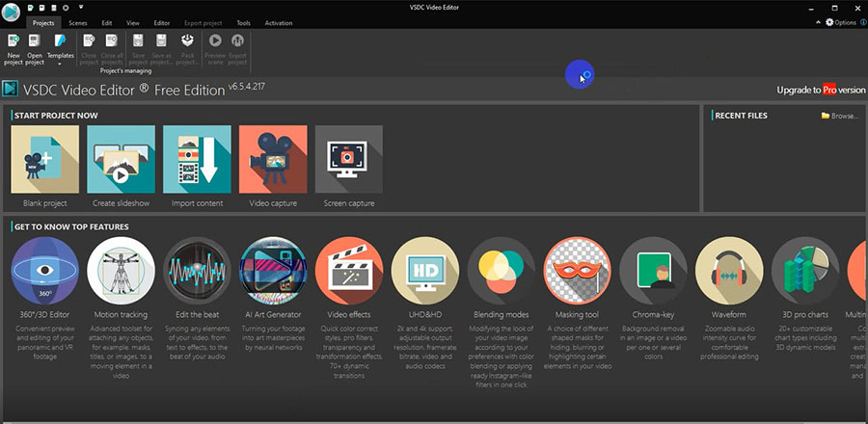Open the Tools ribbon tab
Image resolution: width=868 pixels, height=424 pixels.
click(244, 23)
